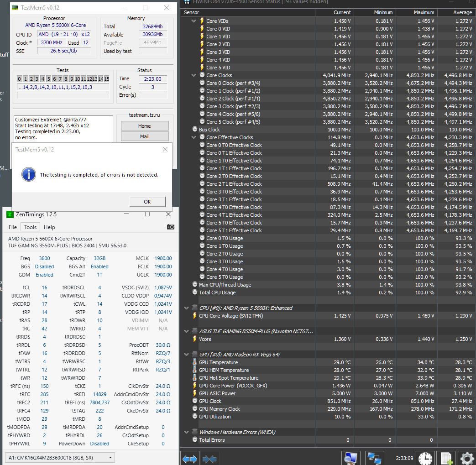The width and height of the screenshot is (476, 465).
Task: Click the TestMem5 Mail button
Action: pyautogui.click(x=145, y=136)
